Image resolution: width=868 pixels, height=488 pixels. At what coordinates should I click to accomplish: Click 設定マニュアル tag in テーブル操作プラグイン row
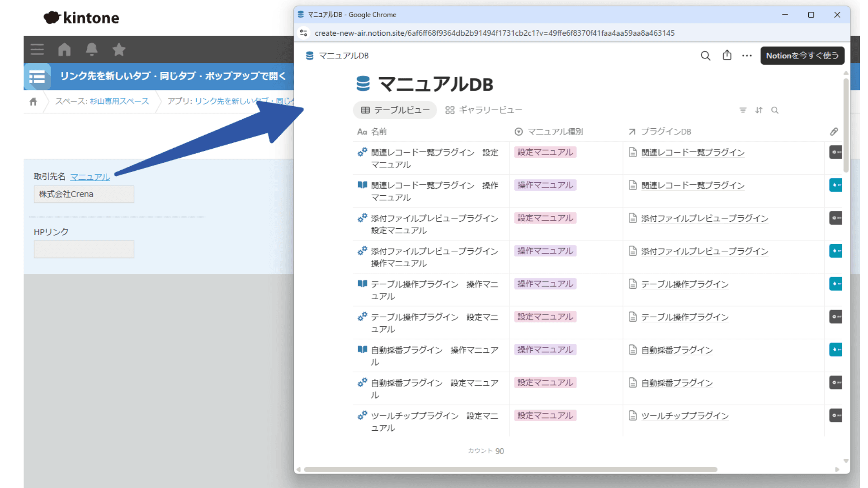coord(545,317)
